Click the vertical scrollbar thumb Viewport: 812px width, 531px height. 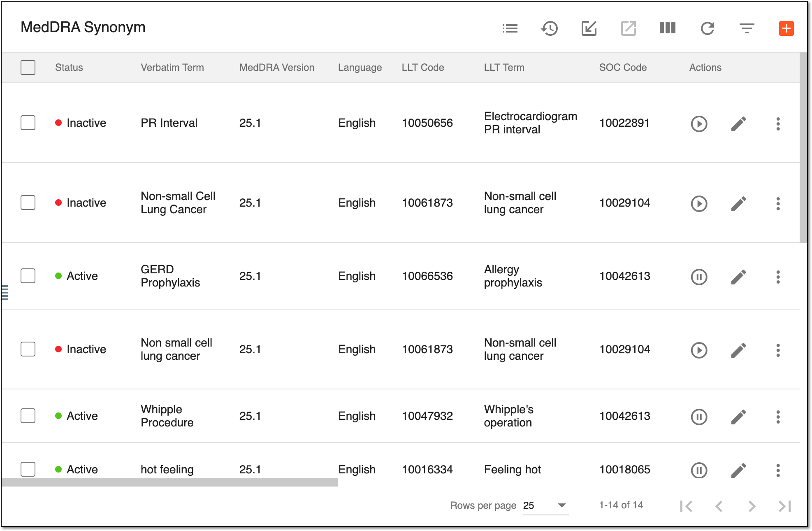point(803,147)
